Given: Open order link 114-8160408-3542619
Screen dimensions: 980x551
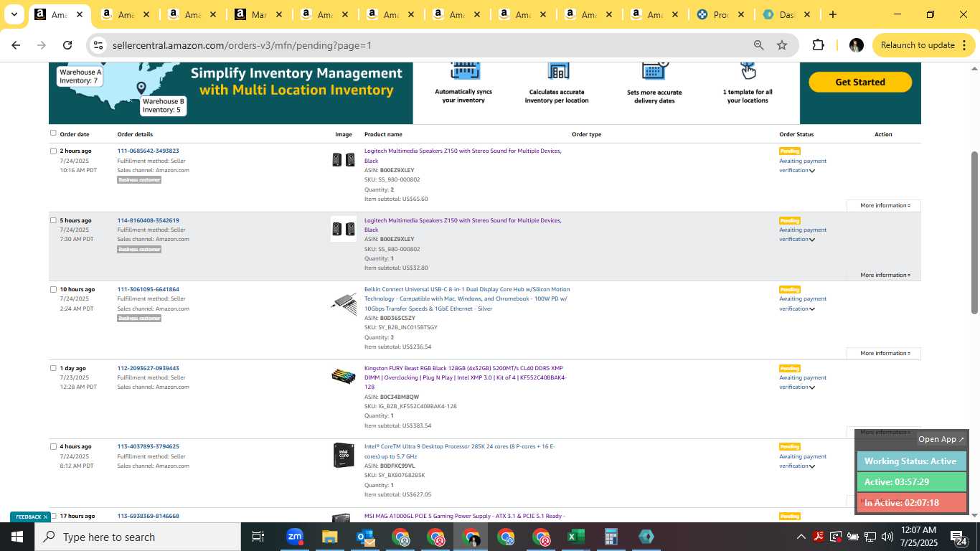Looking at the screenshot, I should (x=148, y=220).
